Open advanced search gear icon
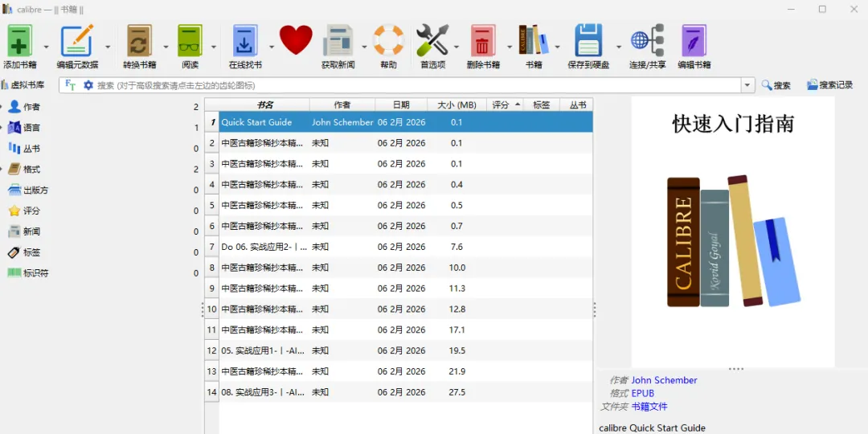868x434 pixels. pyautogui.click(x=88, y=85)
